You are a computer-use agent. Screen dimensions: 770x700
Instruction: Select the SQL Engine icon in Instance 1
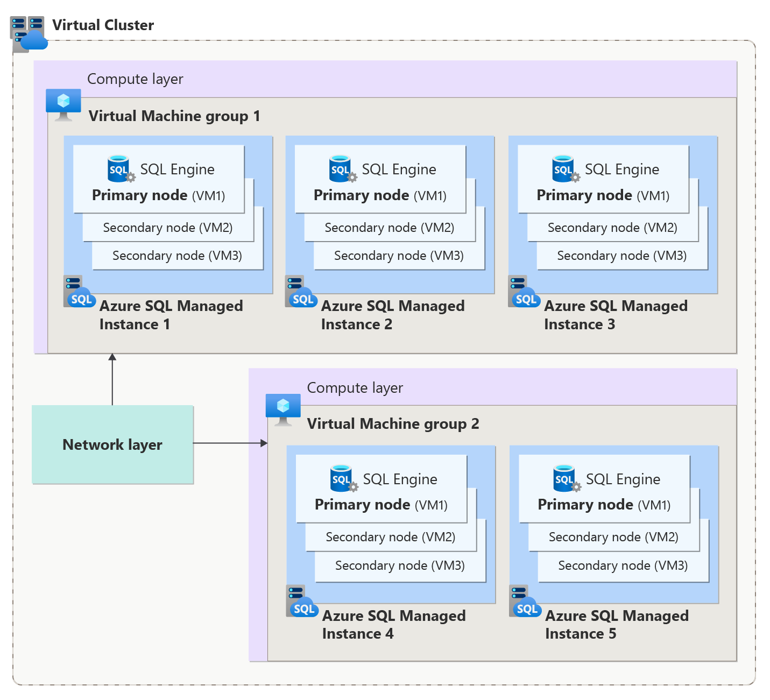[119, 168]
